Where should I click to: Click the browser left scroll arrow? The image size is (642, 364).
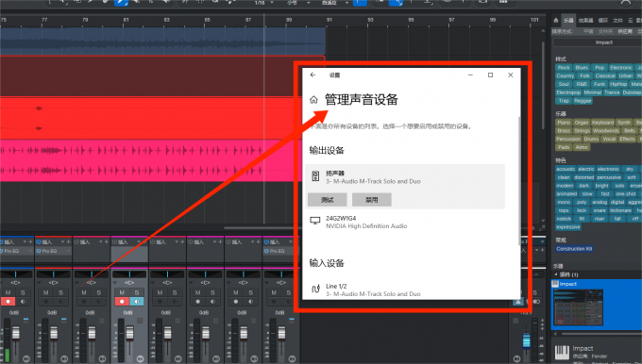coord(555,334)
